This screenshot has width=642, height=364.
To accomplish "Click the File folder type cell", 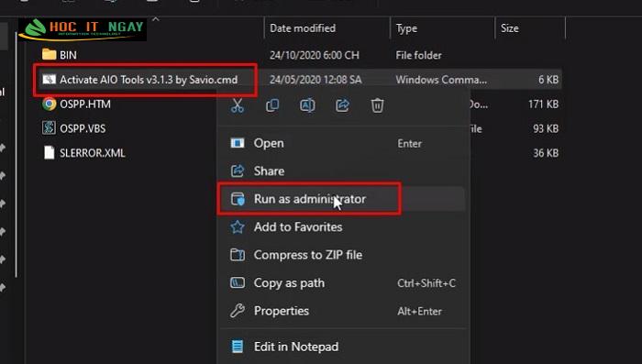I will [x=418, y=55].
